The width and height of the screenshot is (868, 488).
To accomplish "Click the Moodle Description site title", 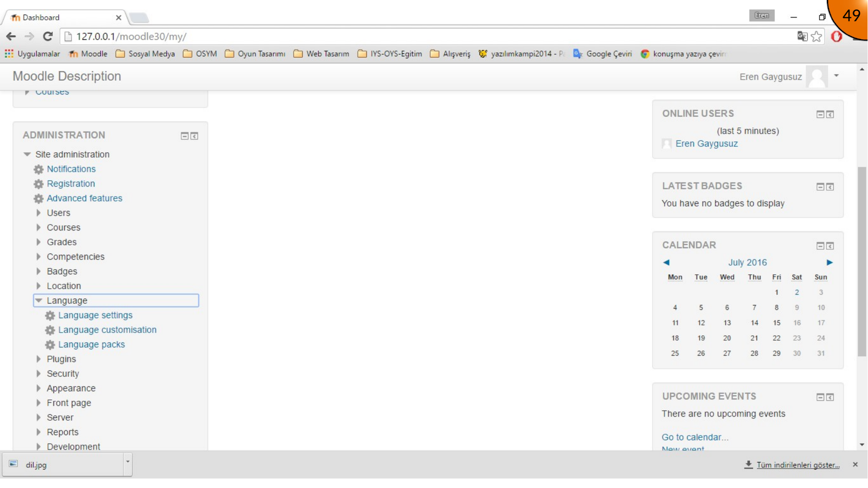I will pos(67,76).
